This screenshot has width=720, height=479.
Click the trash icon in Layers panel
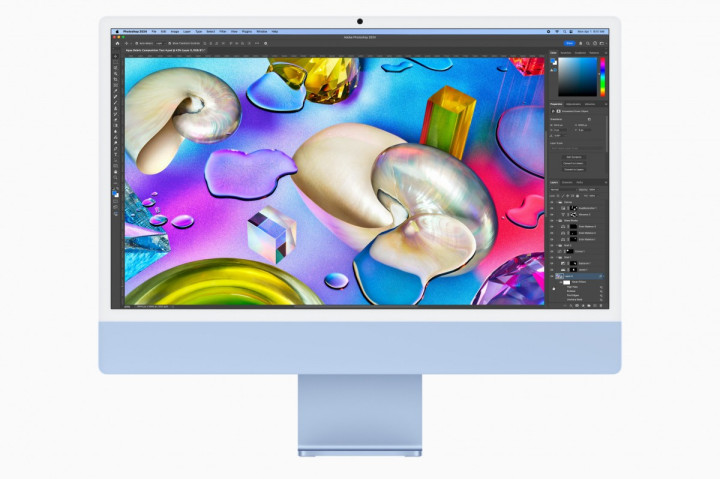click(601, 303)
